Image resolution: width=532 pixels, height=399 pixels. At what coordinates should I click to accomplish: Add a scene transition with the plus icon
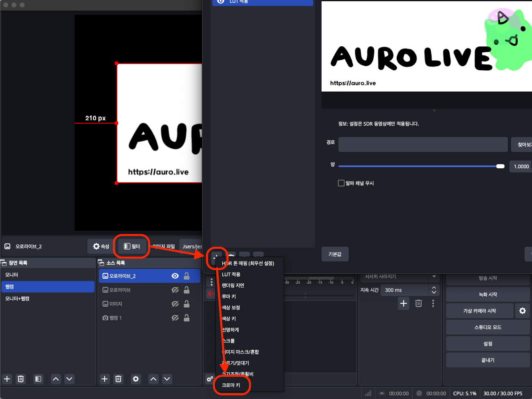coord(404,303)
